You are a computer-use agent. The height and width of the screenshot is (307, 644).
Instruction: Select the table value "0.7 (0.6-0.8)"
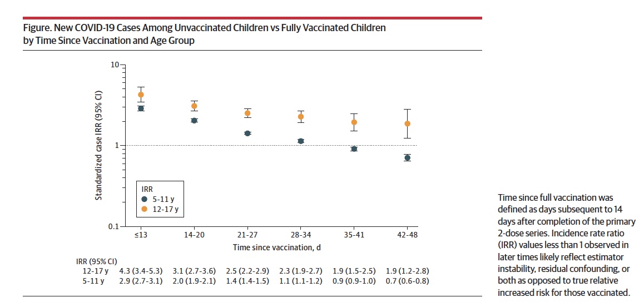click(408, 280)
